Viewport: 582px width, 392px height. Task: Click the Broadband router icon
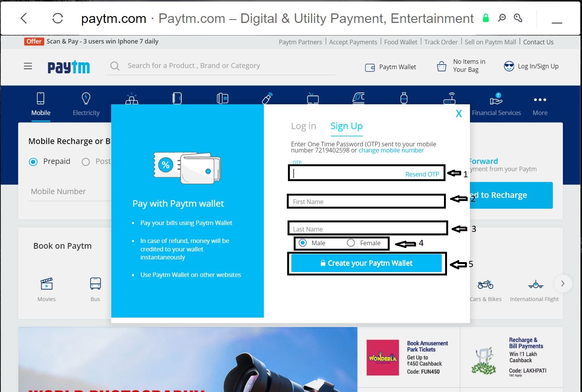click(x=450, y=99)
